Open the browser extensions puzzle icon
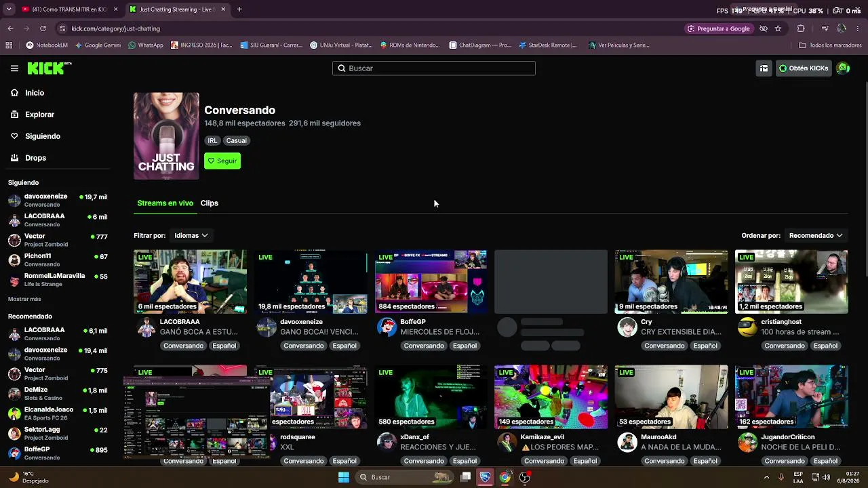The height and width of the screenshot is (488, 868). point(801,28)
